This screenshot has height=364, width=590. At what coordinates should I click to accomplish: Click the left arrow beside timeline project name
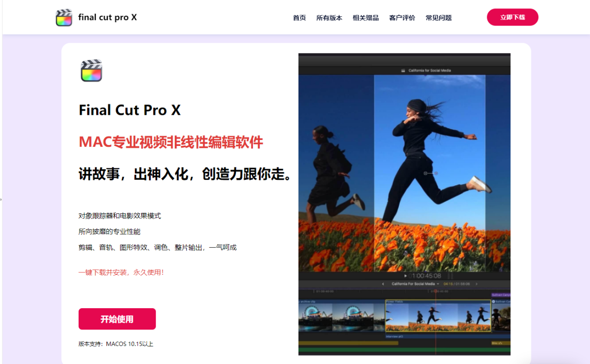pyautogui.click(x=383, y=284)
